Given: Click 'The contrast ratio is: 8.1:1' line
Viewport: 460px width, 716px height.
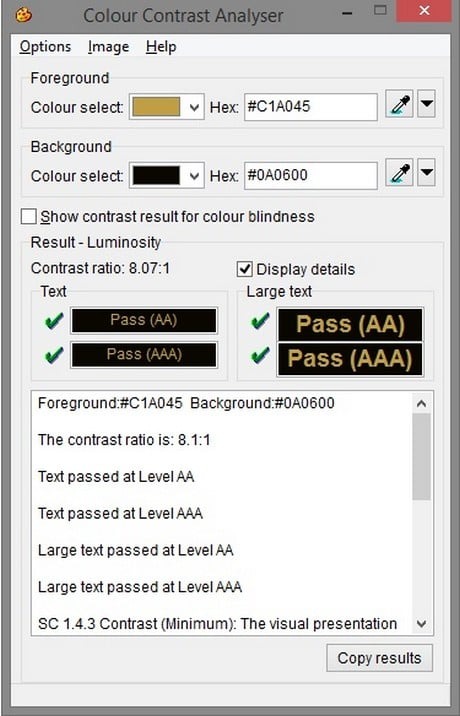Looking at the screenshot, I should point(124,440).
